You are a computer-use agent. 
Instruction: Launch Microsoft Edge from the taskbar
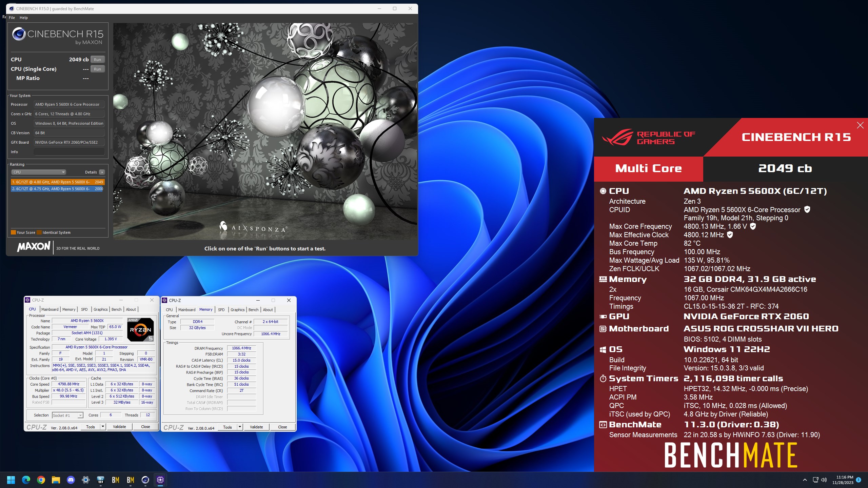[26, 480]
